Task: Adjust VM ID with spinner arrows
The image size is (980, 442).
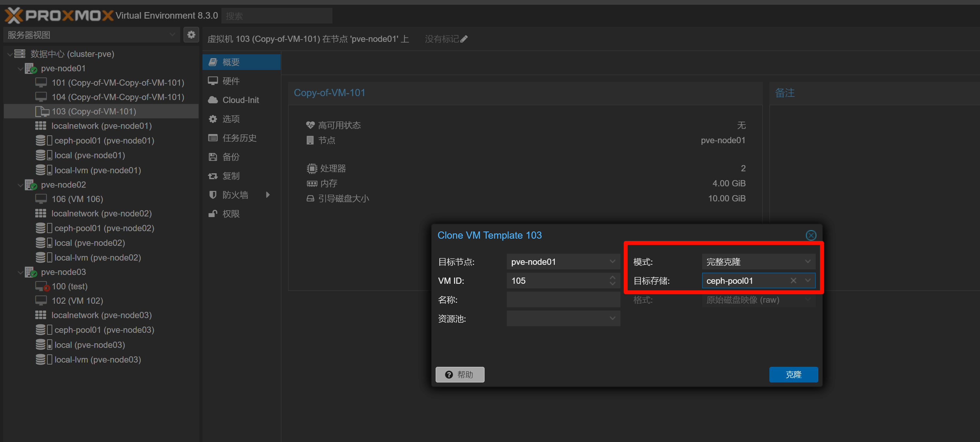Action: [612, 280]
